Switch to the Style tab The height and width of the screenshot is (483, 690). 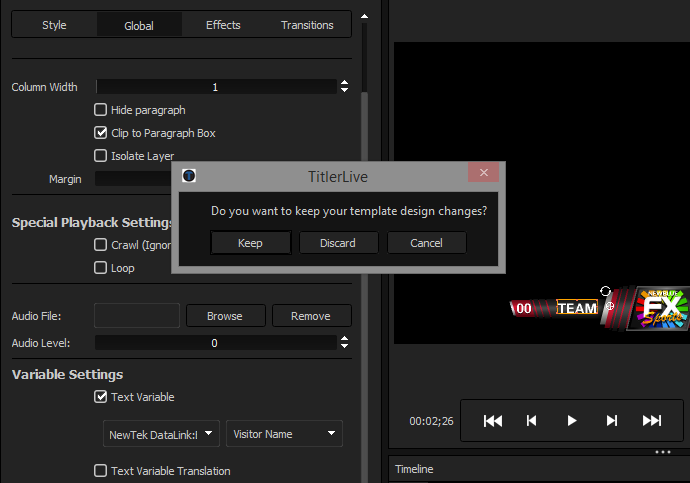click(x=54, y=25)
